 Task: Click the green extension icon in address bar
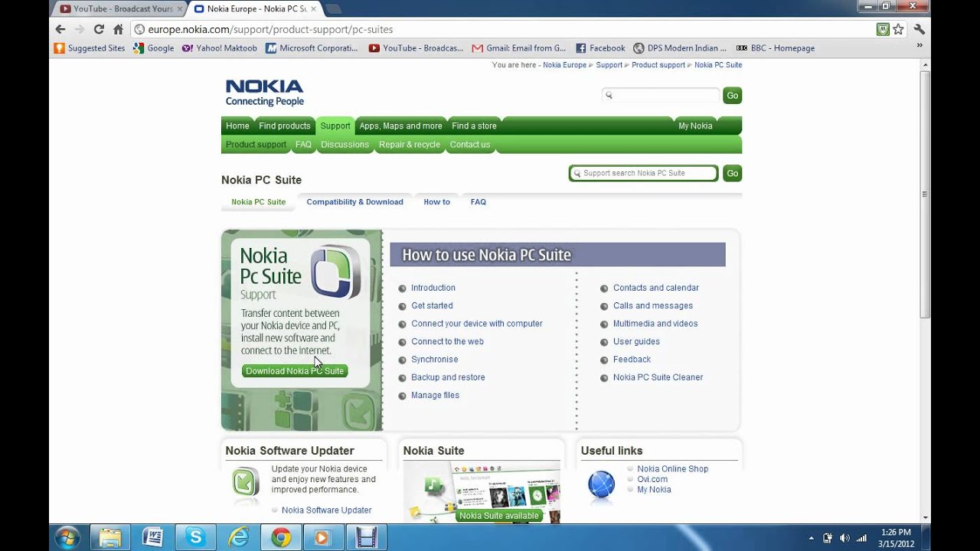(x=883, y=29)
